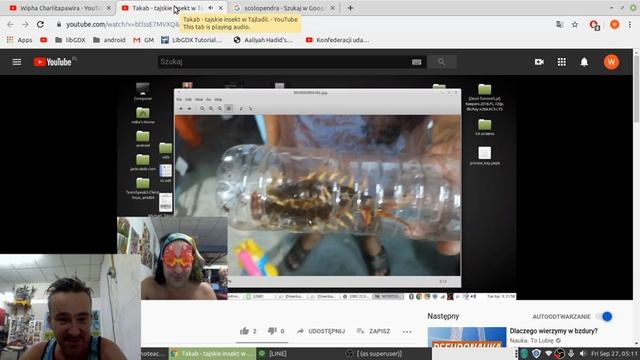Click the volume speaker icon in system tray

click(582, 353)
